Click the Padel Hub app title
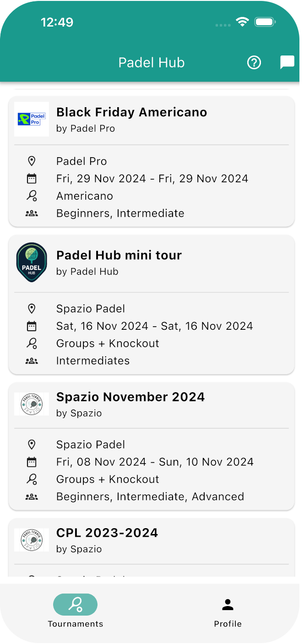Image resolution: width=304 pixels, height=644 pixels. pyautogui.click(x=151, y=63)
